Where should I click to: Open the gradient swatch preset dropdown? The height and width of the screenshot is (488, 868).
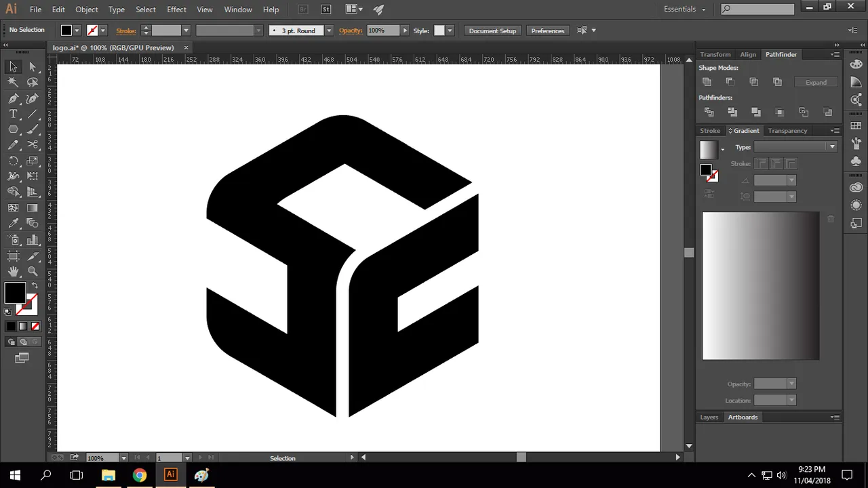(x=722, y=149)
